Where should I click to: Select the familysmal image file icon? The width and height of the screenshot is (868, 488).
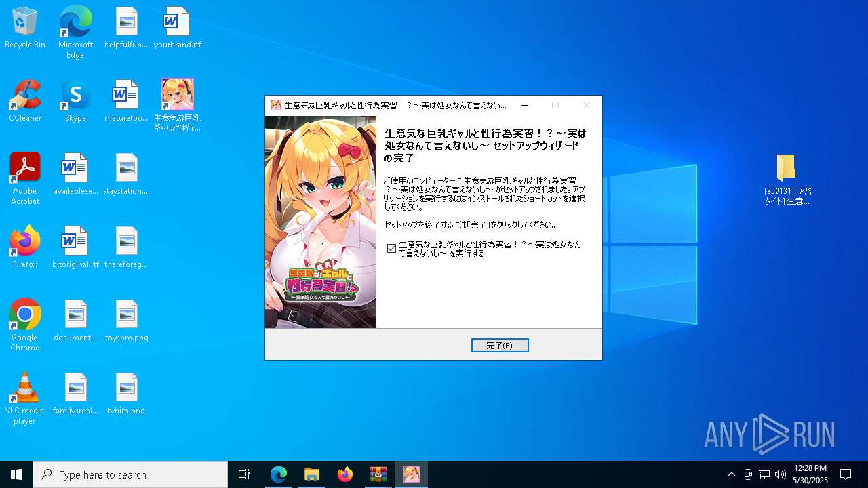(x=75, y=394)
